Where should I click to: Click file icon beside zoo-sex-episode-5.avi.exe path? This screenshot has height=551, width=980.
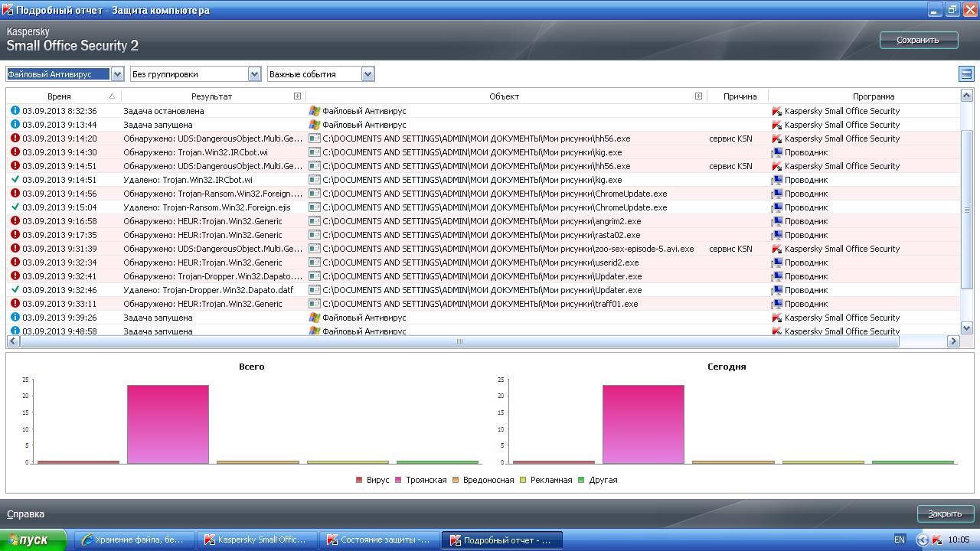point(314,249)
